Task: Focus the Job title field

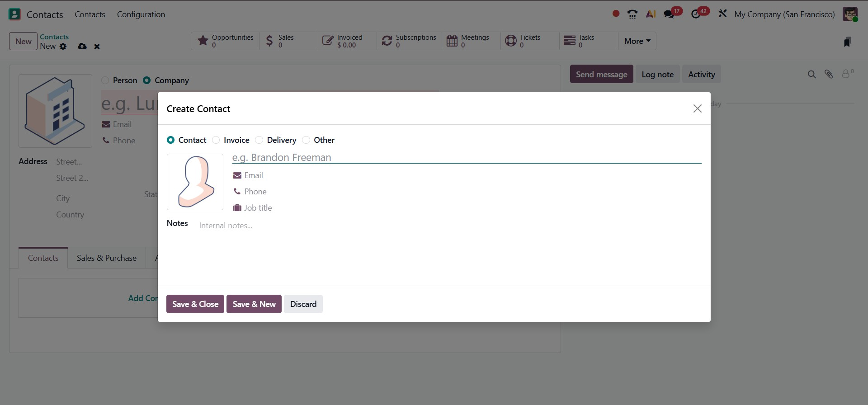Action: tap(473, 208)
